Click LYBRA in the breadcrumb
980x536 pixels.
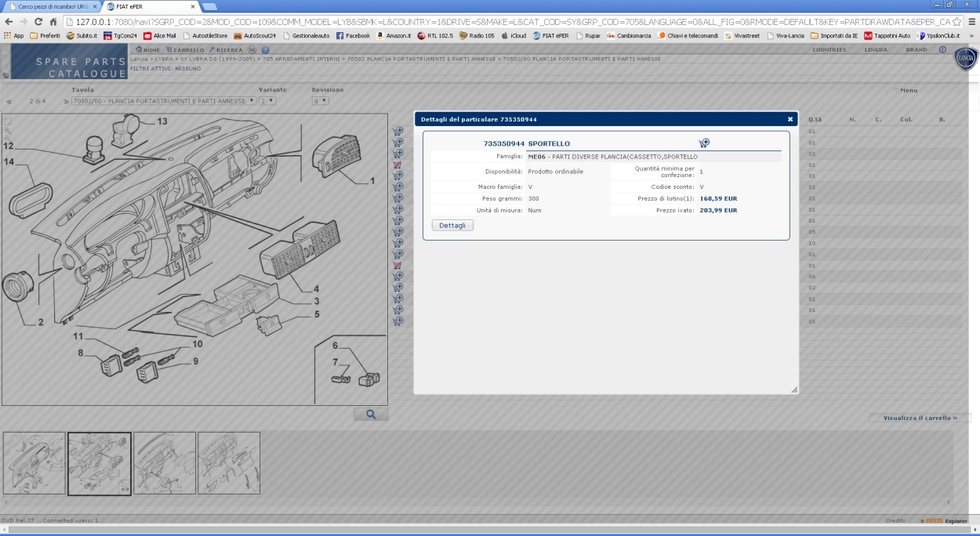click(x=163, y=59)
